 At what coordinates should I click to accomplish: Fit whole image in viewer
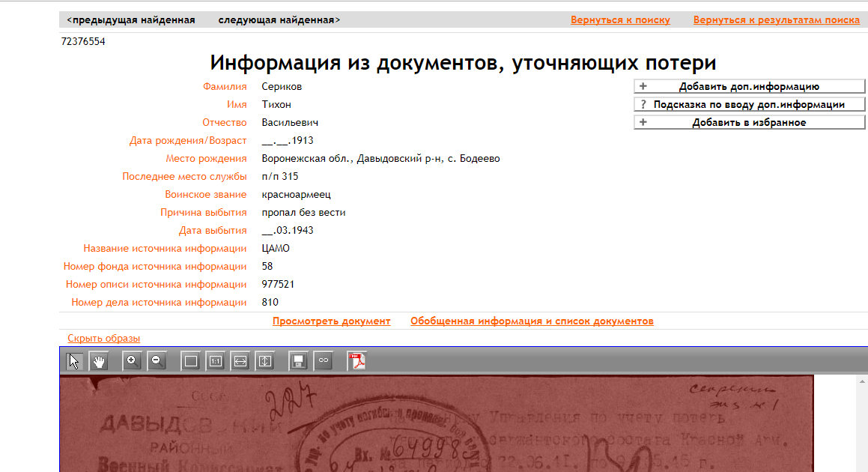[x=191, y=361]
